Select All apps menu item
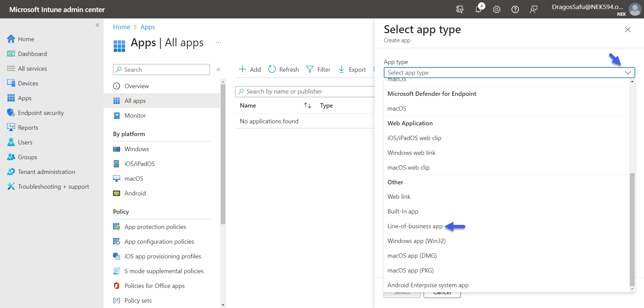Image resolution: width=644 pixels, height=308 pixels. pos(162,101)
